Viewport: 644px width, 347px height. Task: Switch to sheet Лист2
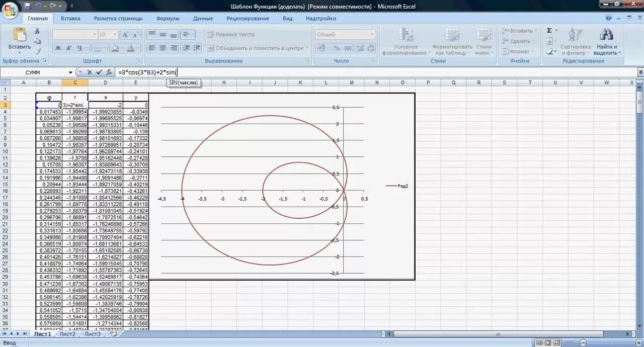click(67, 334)
